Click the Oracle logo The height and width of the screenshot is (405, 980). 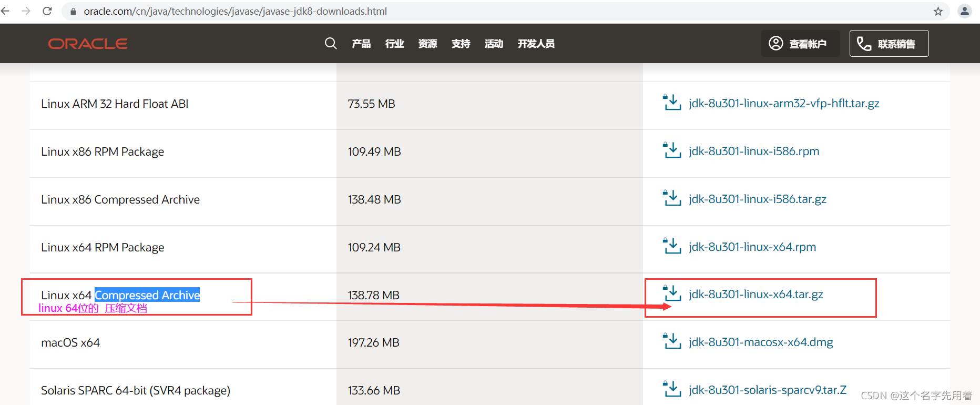click(x=88, y=44)
